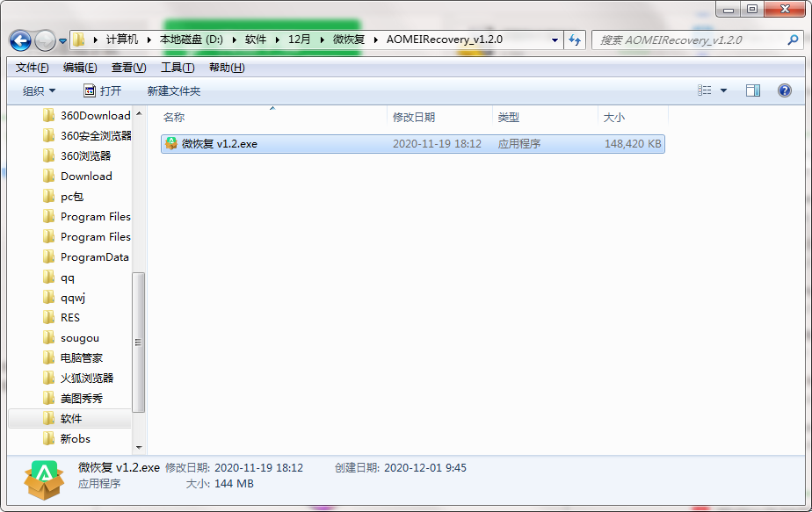Screen dimensions: 812x512
Task: Select 本地磁盘 (D:) in the address path
Action: pos(191,40)
